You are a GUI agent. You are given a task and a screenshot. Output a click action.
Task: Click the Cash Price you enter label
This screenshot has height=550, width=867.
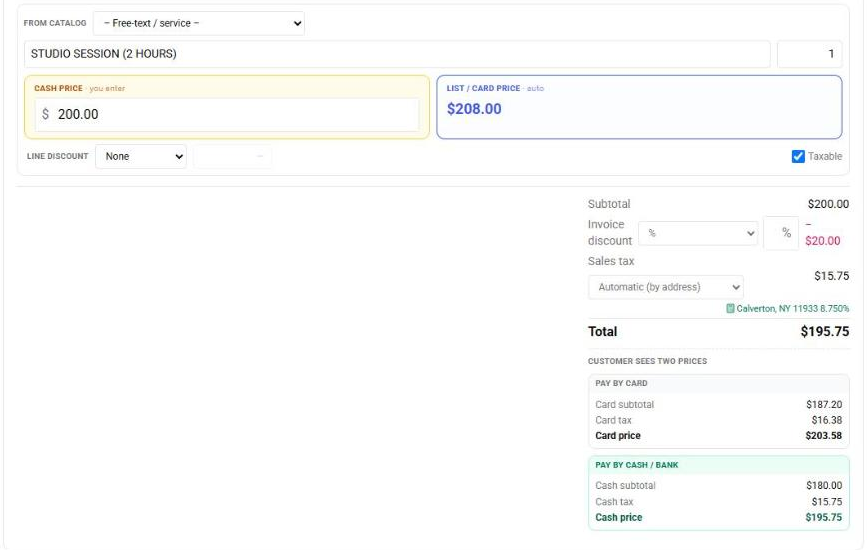click(80, 88)
